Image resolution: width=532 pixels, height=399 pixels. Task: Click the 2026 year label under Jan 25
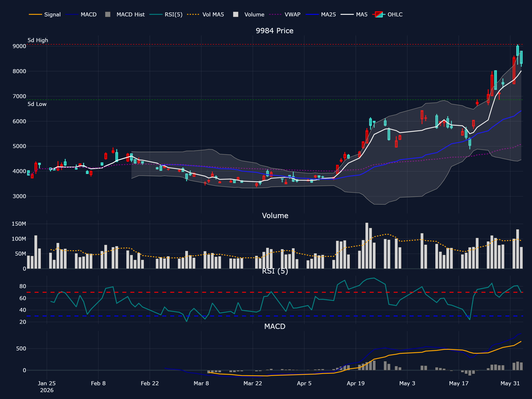pyautogui.click(x=47, y=390)
